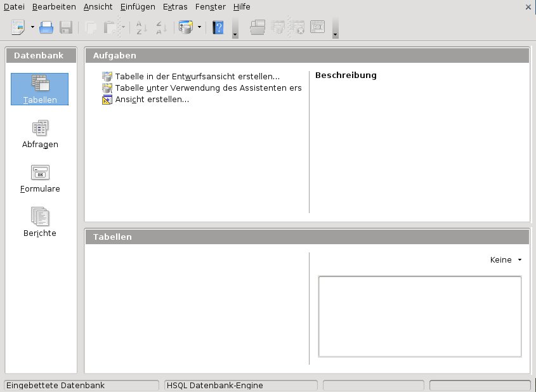This screenshot has height=392, width=536.
Task: Start the table wizard 'Tabelle unter Verwendung des Assistenten'
Action: pyautogui.click(x=207, y=88)
